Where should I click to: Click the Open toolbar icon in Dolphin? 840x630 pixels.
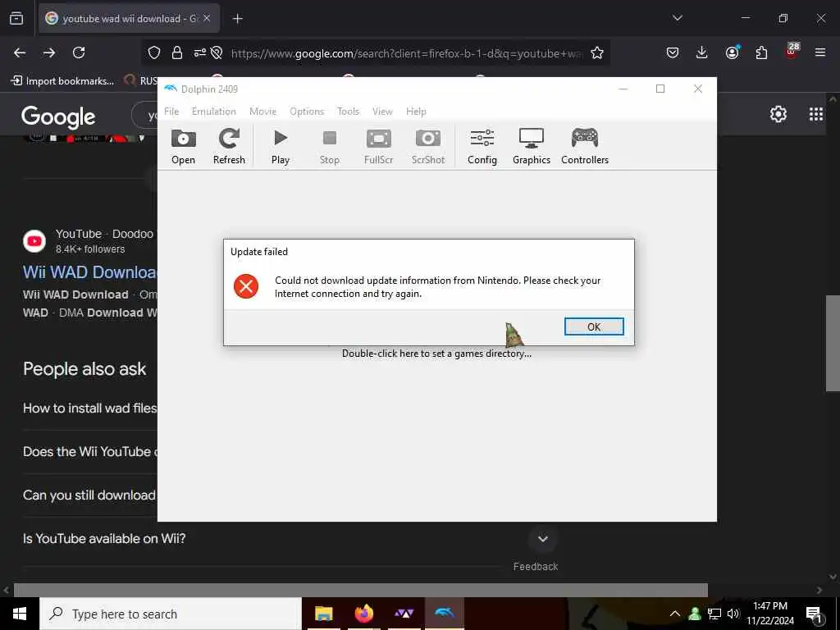point(183,146)
